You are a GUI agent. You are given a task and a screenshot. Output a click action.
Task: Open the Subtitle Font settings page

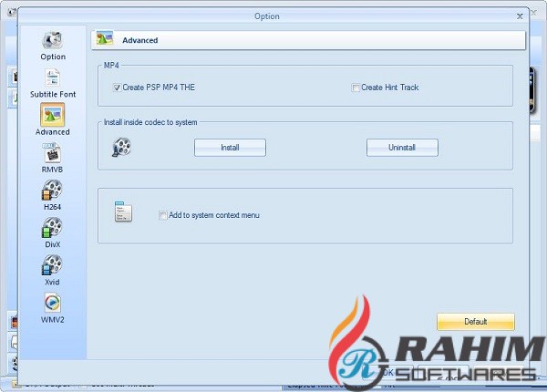53,83
